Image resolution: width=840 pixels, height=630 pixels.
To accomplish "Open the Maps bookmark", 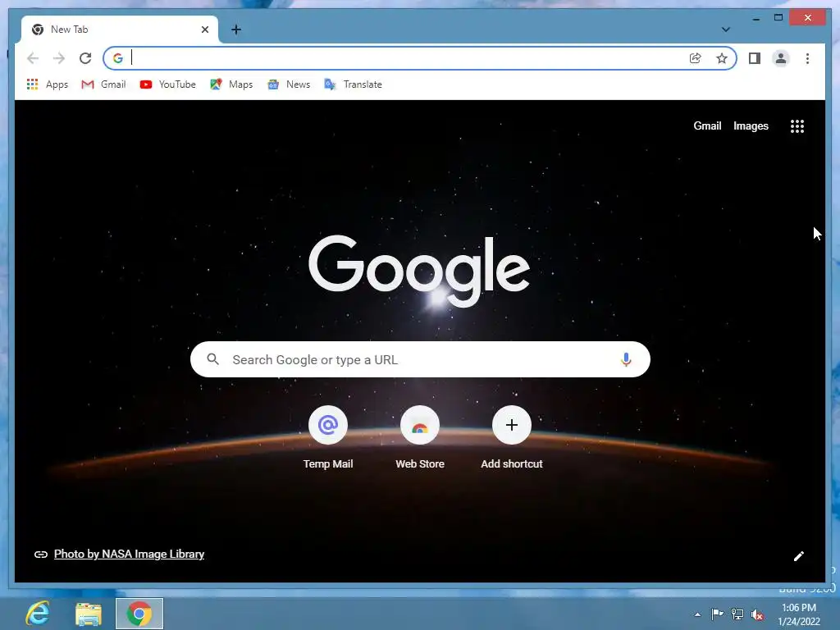I will pyautogui.click(x=231, y=84).
